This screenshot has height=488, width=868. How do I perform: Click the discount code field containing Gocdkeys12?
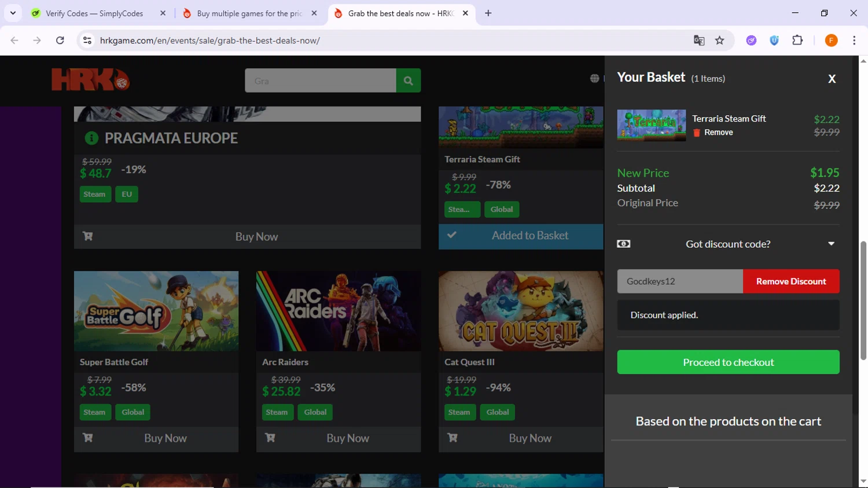[680, 281]
